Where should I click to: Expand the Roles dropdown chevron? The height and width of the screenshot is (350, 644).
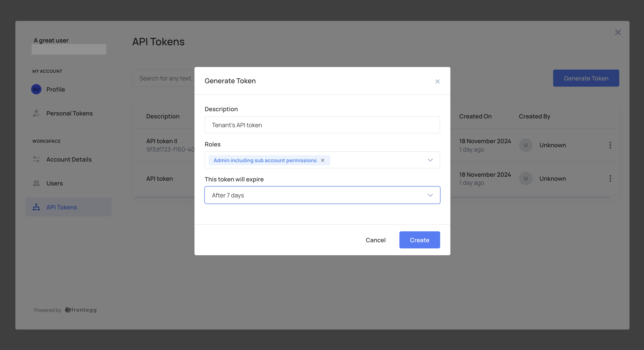(x=430, y=160)
